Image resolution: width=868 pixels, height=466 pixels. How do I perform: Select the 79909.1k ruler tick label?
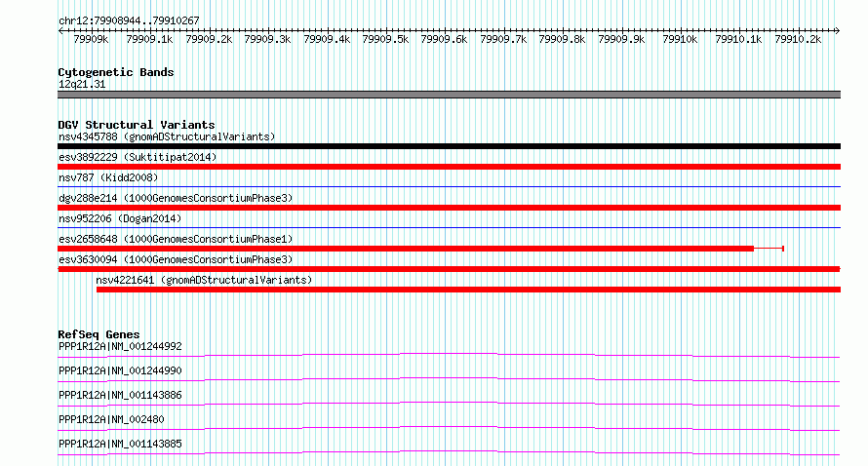coord(149,39)
